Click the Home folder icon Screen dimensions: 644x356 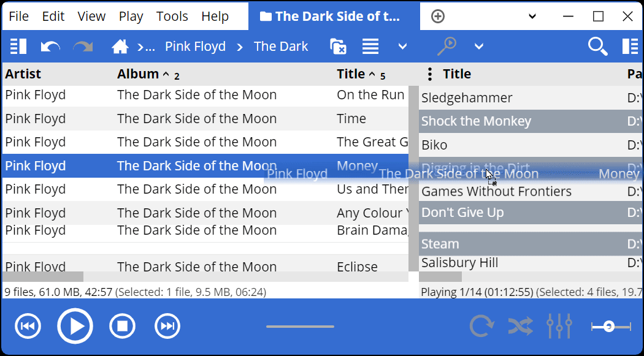point(120,47)
